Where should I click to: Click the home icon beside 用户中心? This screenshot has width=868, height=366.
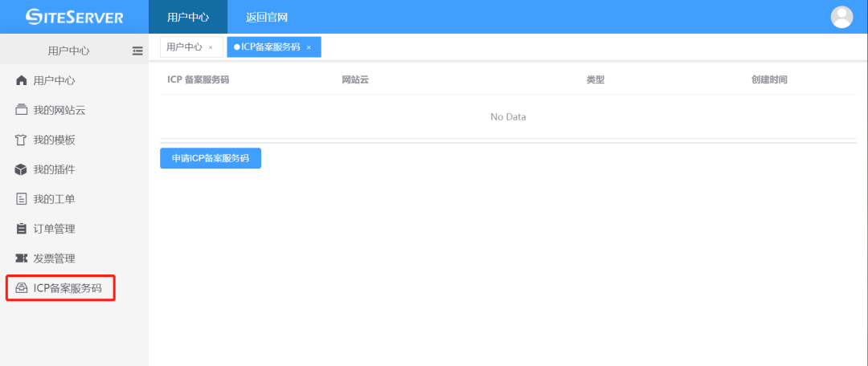[x=22, y=80]
